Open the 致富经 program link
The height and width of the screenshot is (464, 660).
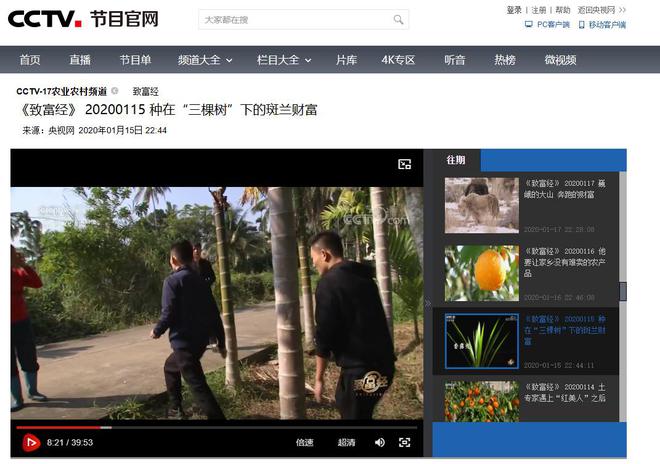[146, 91]
